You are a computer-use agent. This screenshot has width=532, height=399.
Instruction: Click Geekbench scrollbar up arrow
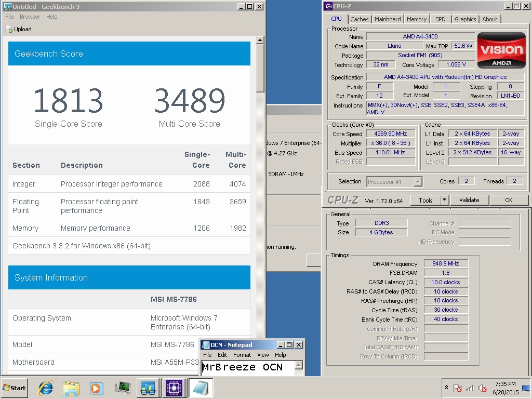pos(260,40)
